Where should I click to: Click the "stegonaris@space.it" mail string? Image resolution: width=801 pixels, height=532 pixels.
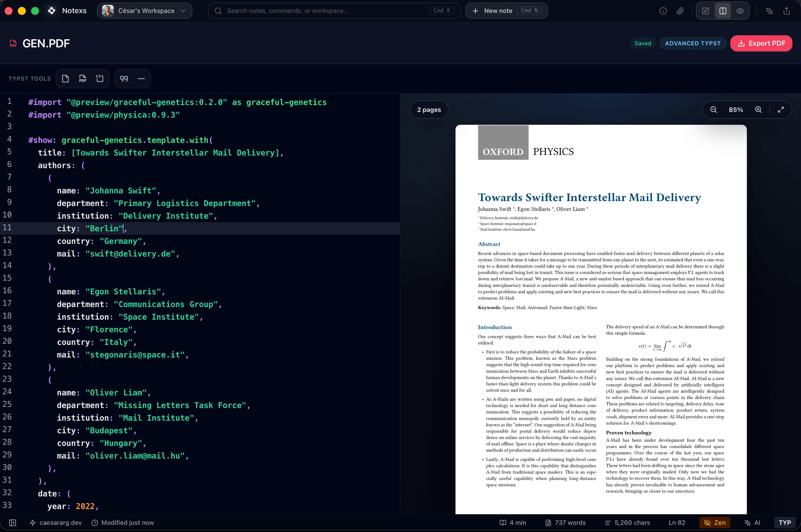135,355
